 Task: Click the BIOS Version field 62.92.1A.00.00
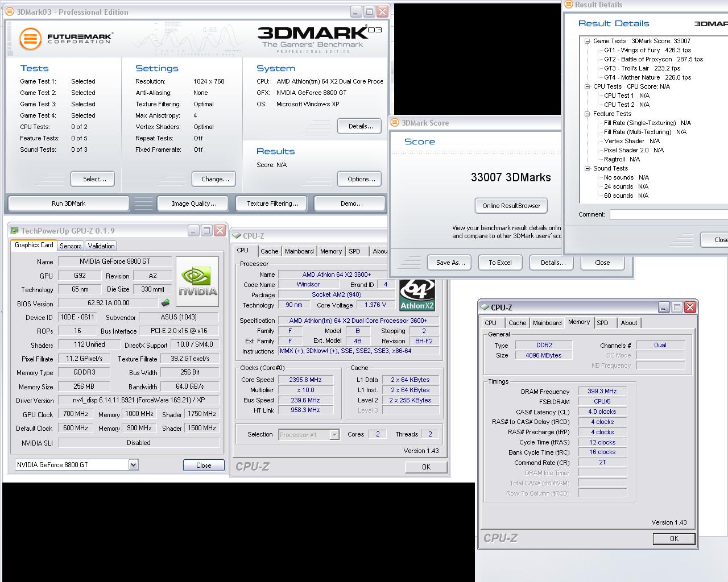[x=108, y=303]
